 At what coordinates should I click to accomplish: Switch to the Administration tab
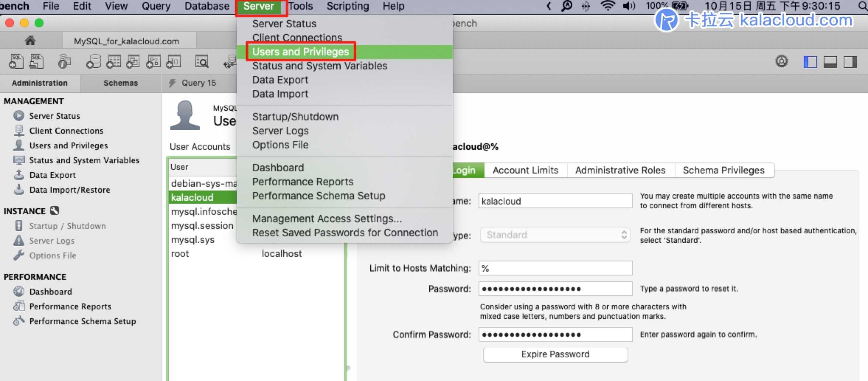pyautogui.click(x=40, y=83)
